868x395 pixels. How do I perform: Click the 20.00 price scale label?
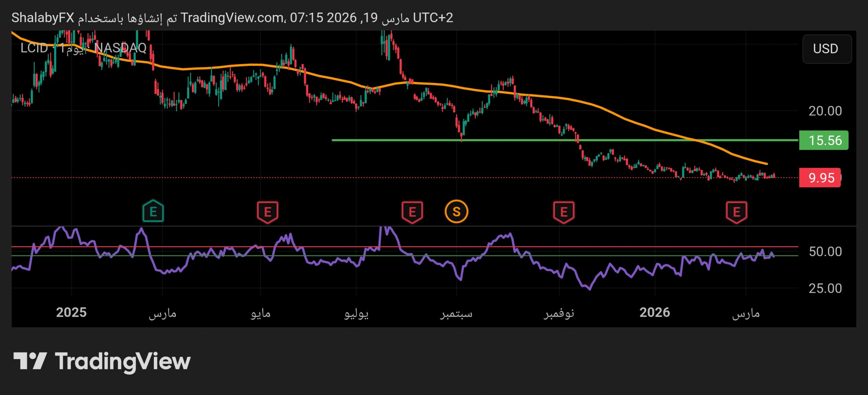tap(825, 111)
